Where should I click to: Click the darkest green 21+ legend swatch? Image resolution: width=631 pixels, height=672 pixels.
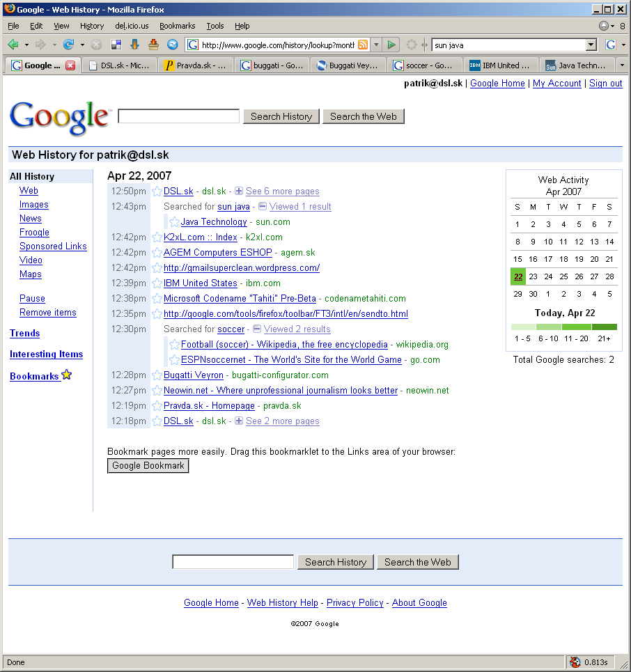pos(605,327)
